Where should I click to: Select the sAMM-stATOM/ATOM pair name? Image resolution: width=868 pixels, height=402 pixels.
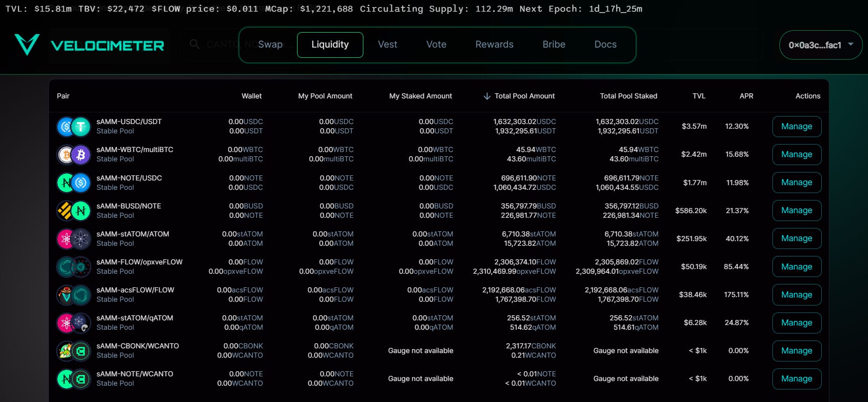pyautogui.click(x=133, y=234)
